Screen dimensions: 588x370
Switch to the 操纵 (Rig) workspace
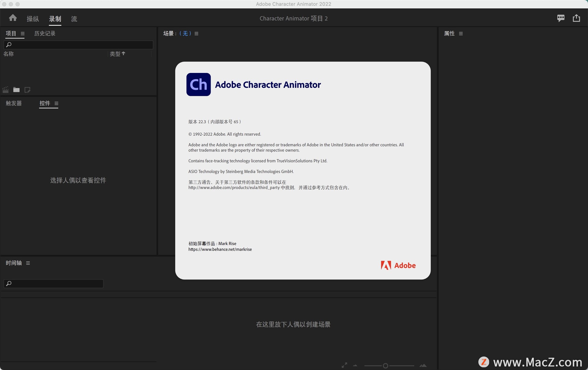(33, 19)
